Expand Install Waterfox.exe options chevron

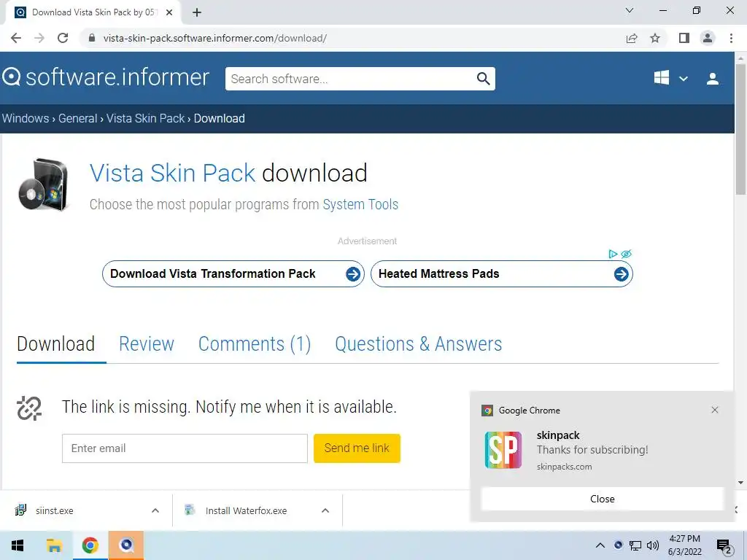coord(325,510)
